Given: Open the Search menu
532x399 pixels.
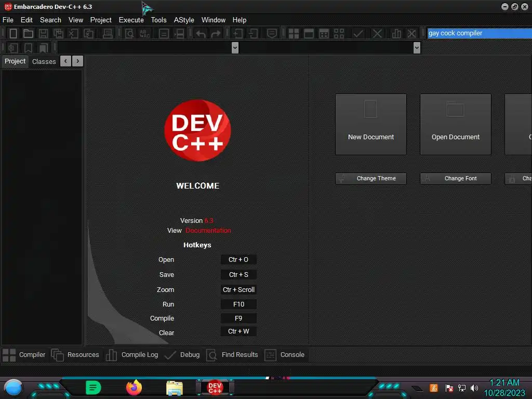Looking at the screenshot, I should pyautogui.click(x=50, y=20).
